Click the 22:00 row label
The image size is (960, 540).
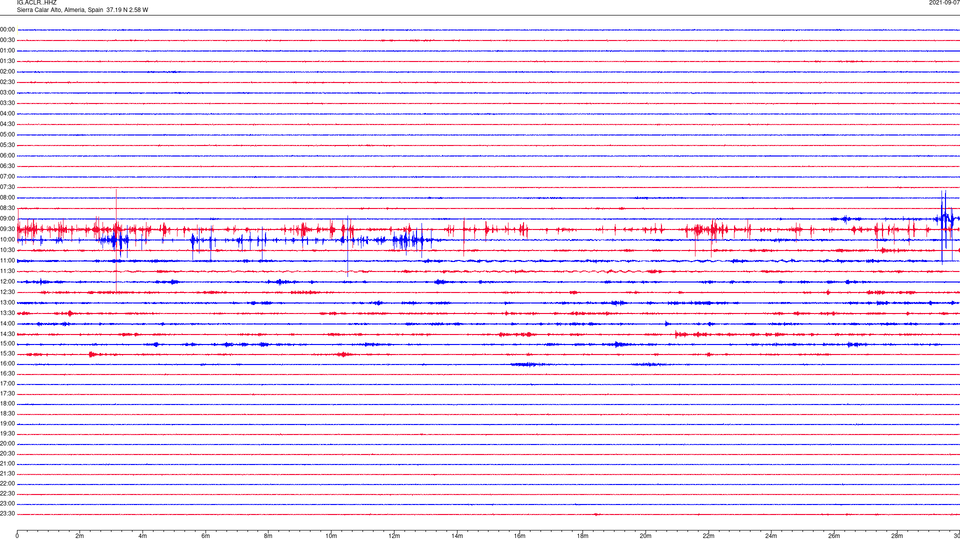tap(7, 484)
